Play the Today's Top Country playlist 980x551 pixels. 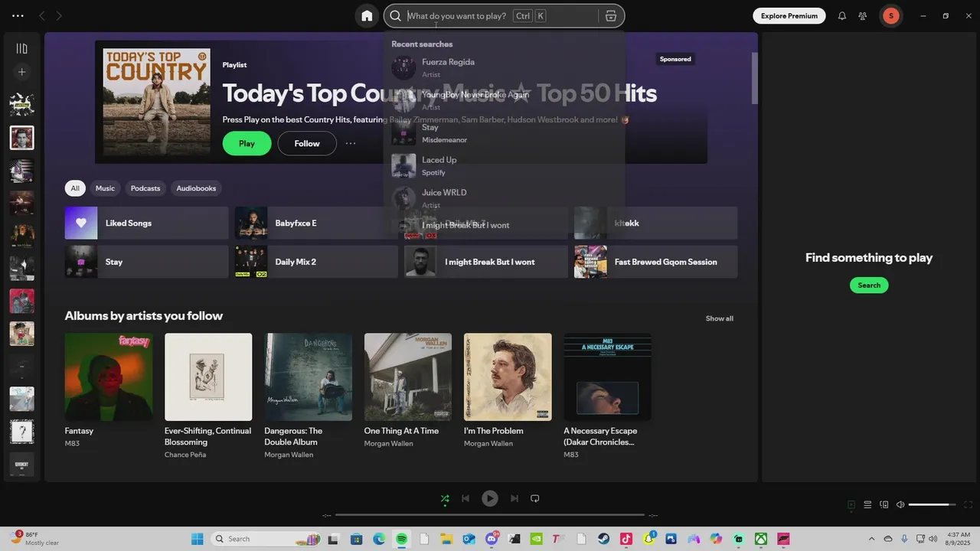[x=247, y=143]
